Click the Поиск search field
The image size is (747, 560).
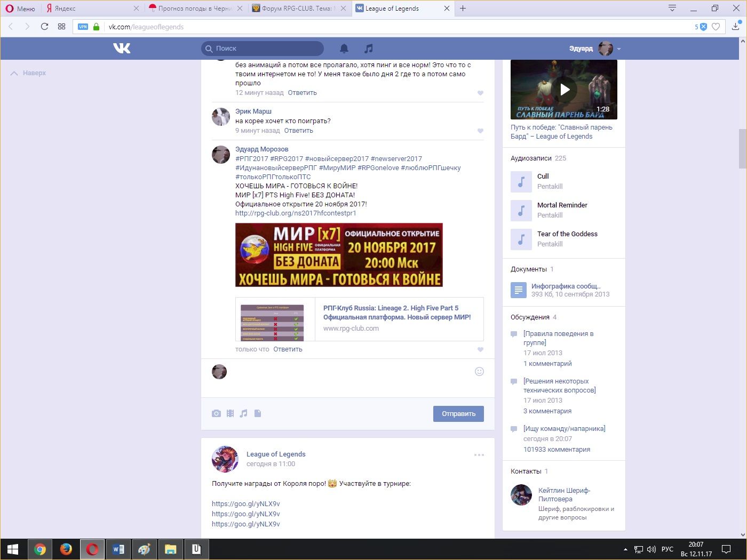pos(263,49)
